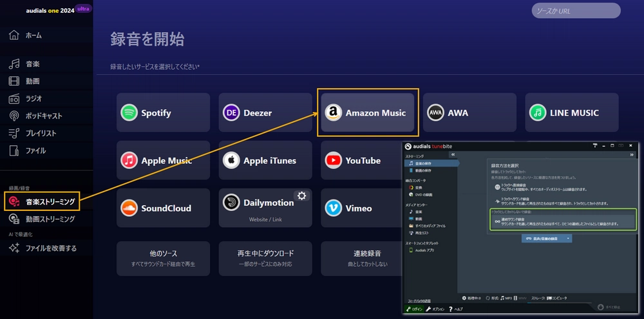Viewport: 644px width, 319px height.
Task: Open ヘルプ in the Tunebite bottom bar
Action: pyautogui.click(x=457, y=309)
